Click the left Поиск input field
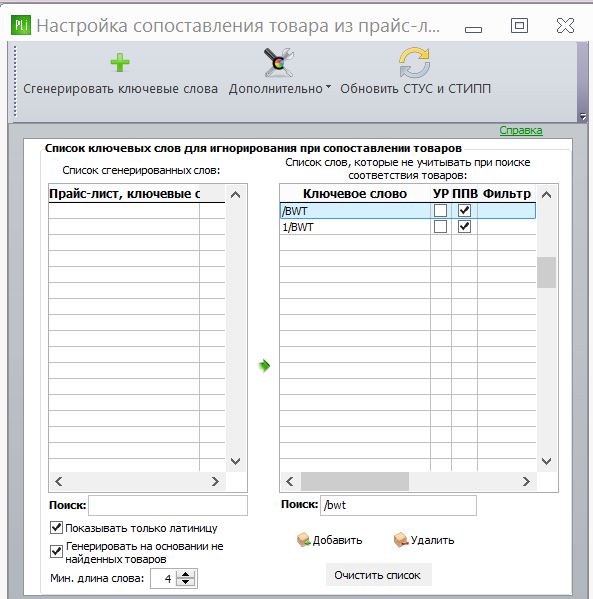Image resolution: width=593 pixels, height=599 pixels. click(x=168, y=505)
